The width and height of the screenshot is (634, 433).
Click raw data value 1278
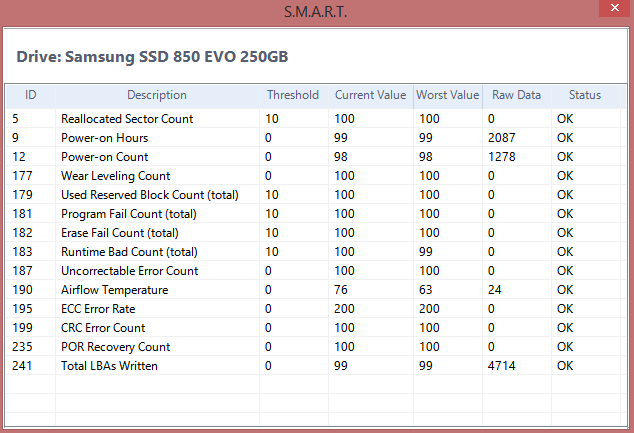point(501,157)
